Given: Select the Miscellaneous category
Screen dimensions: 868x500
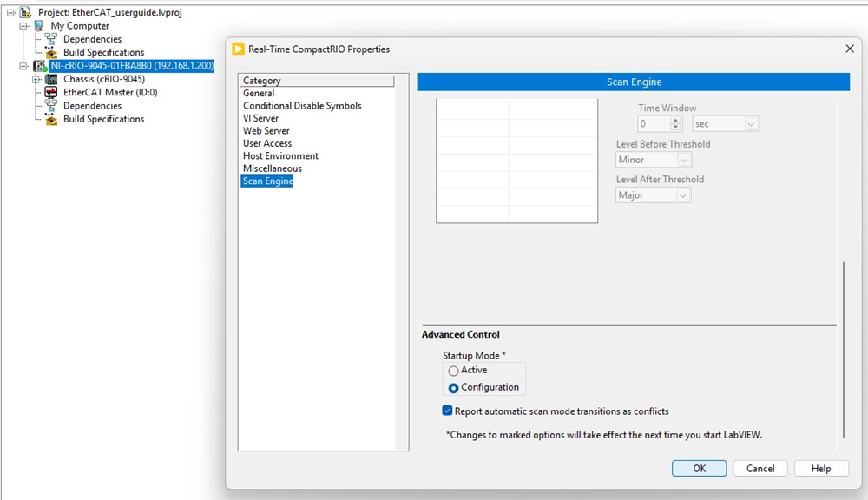Looking at the screenshot, I should pyautogui.click(x=273, y=168).
